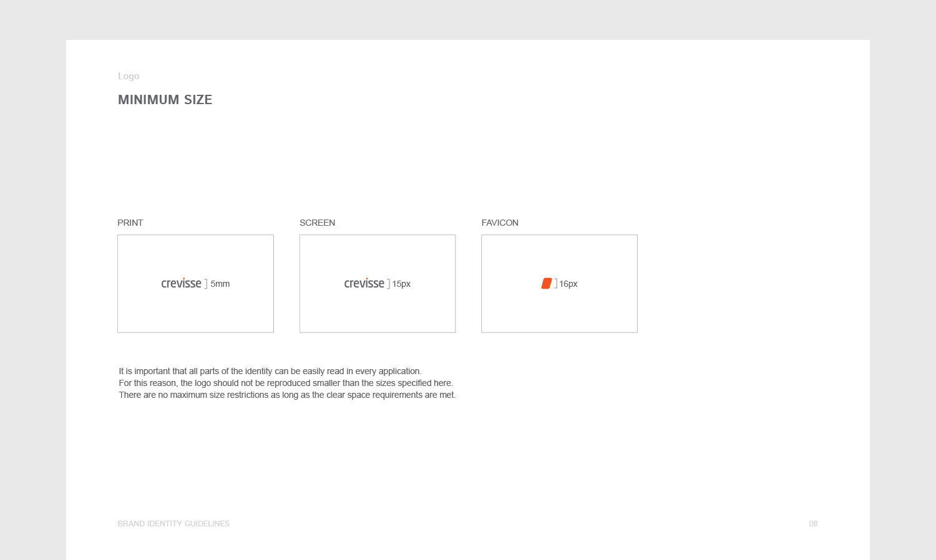The image size is (936, 560).
Task: Click the FAVICON heading
Action: click(x=500, y=223)
